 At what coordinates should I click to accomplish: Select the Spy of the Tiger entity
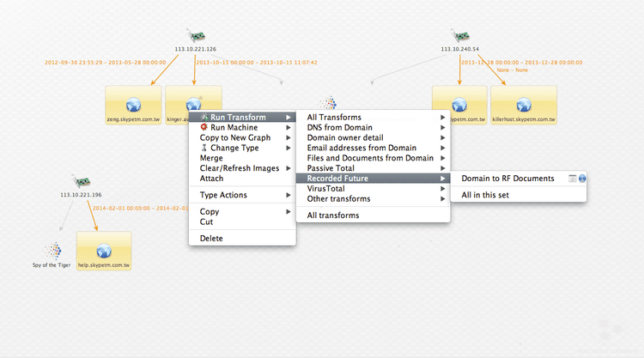[52, 250]
